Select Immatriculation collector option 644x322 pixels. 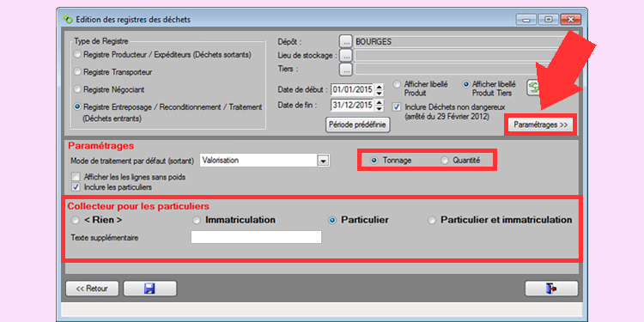197,221
